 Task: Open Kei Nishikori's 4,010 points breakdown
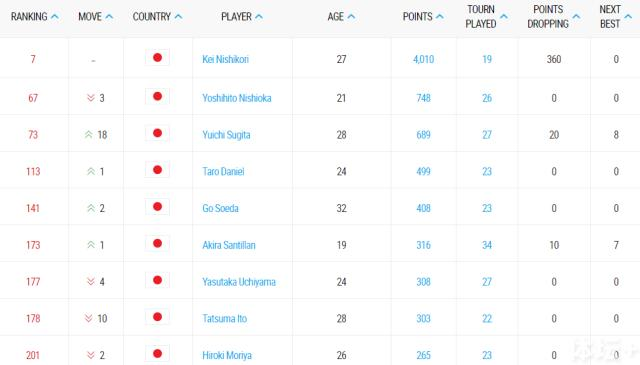tap(423, 59)
